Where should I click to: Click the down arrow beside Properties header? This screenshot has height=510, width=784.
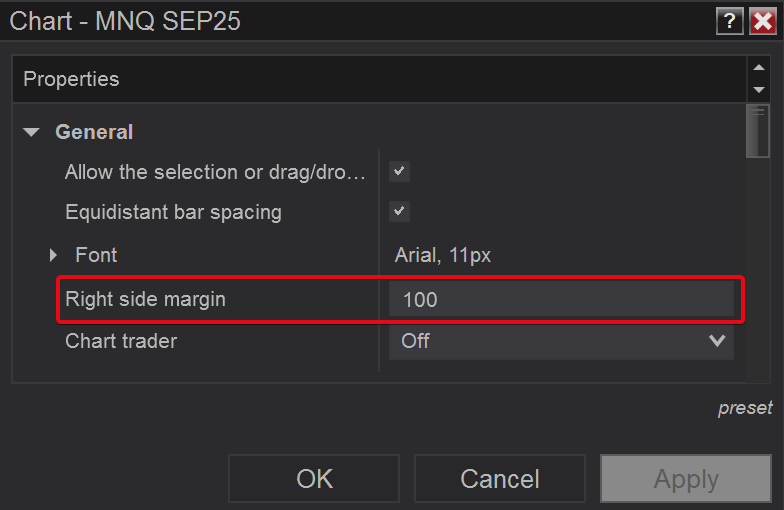(x=759, y=90)
